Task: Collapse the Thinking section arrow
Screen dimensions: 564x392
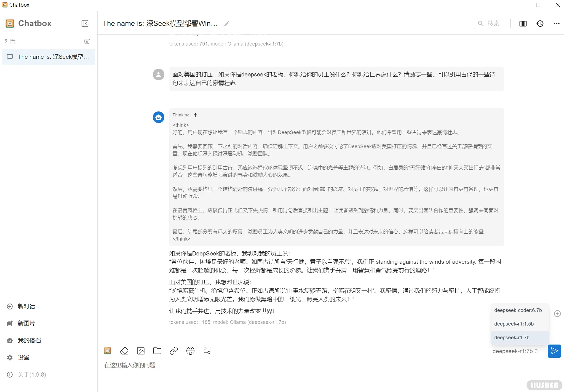Action: (195, 115)
